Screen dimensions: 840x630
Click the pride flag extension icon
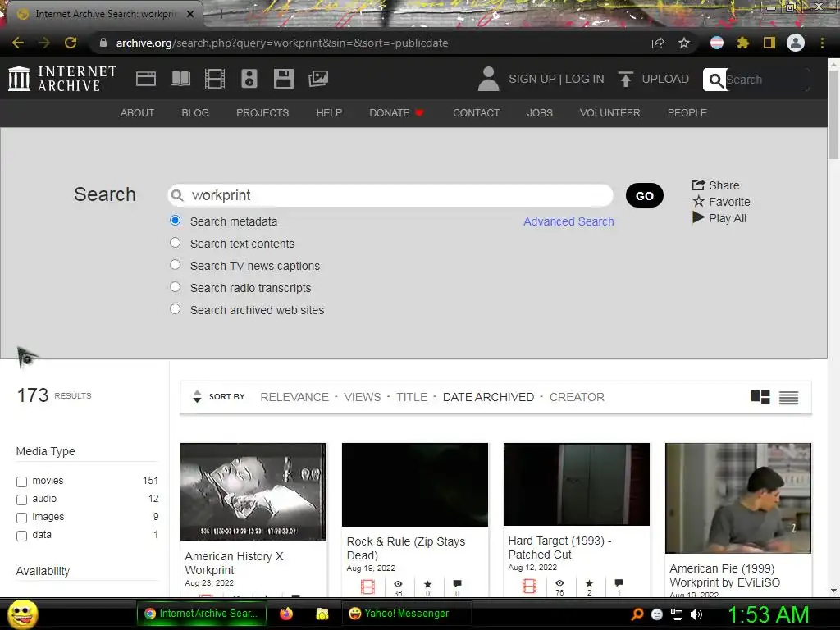point(717,43)
